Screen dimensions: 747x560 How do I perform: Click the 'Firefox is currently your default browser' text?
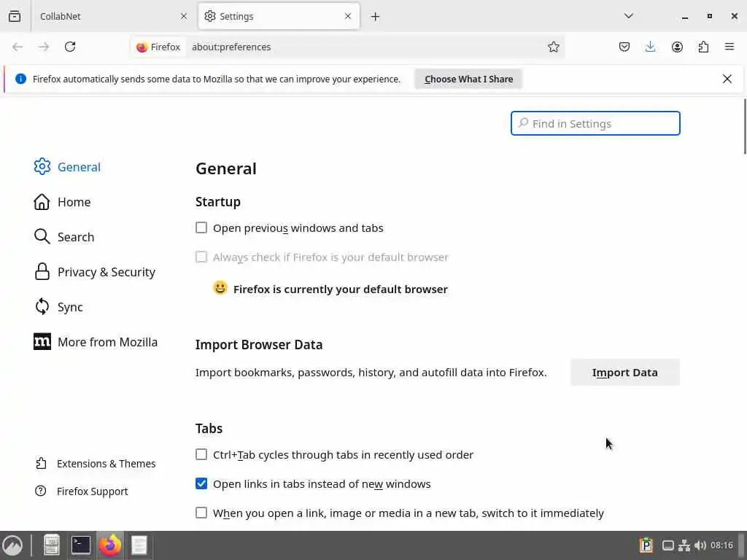341,289
